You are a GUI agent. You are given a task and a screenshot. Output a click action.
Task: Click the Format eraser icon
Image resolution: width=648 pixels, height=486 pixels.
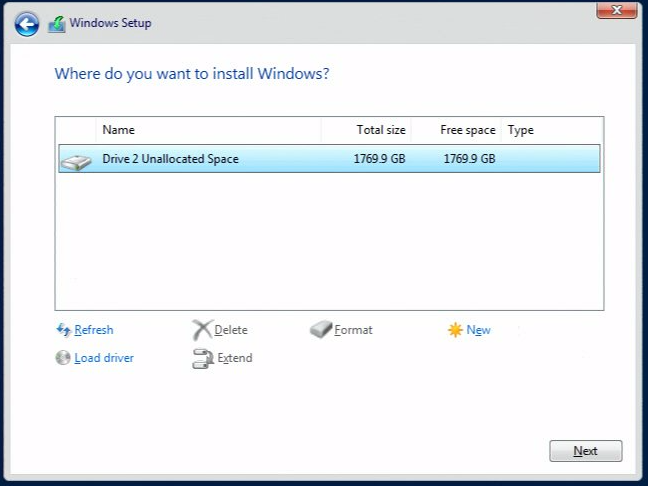[321, 329]
